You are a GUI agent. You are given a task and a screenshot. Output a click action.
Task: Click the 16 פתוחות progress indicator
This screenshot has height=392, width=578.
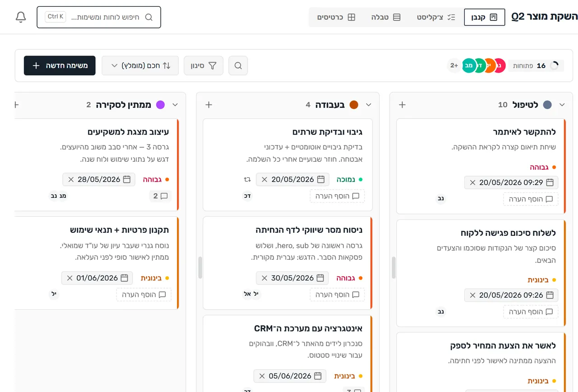point(536,65)
